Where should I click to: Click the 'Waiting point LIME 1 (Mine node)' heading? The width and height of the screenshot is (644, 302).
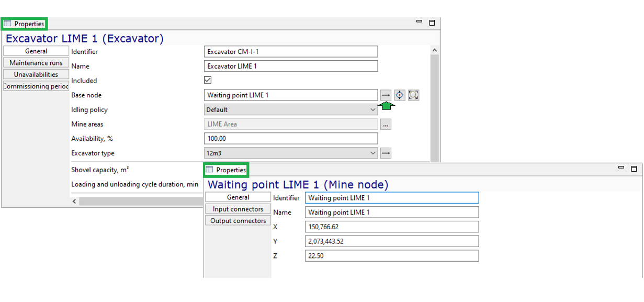point(298,184)
